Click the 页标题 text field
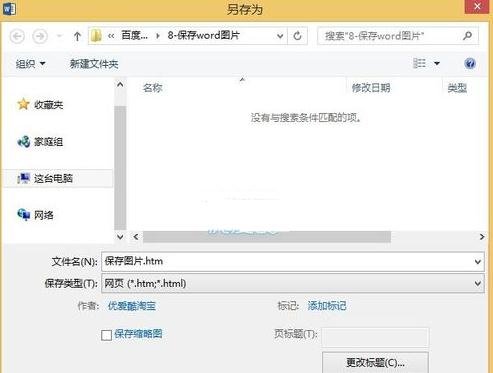This screenshot has width=493, height=373. pos(375,337)
